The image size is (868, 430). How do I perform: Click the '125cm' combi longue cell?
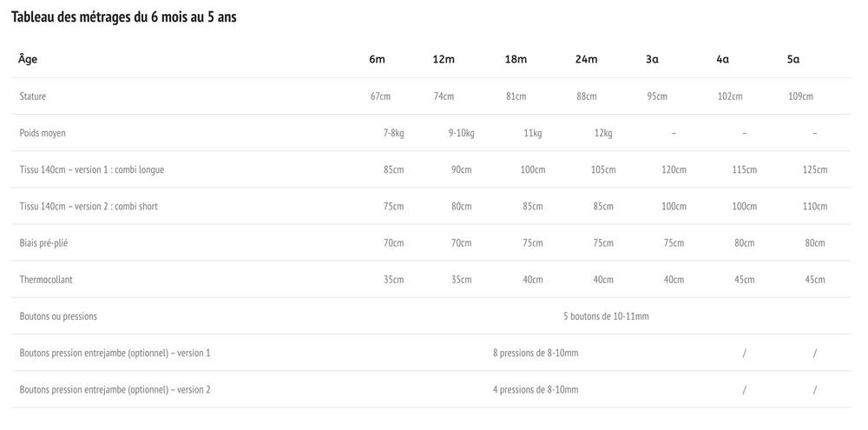pyautogui.click(x=815, y=169)
